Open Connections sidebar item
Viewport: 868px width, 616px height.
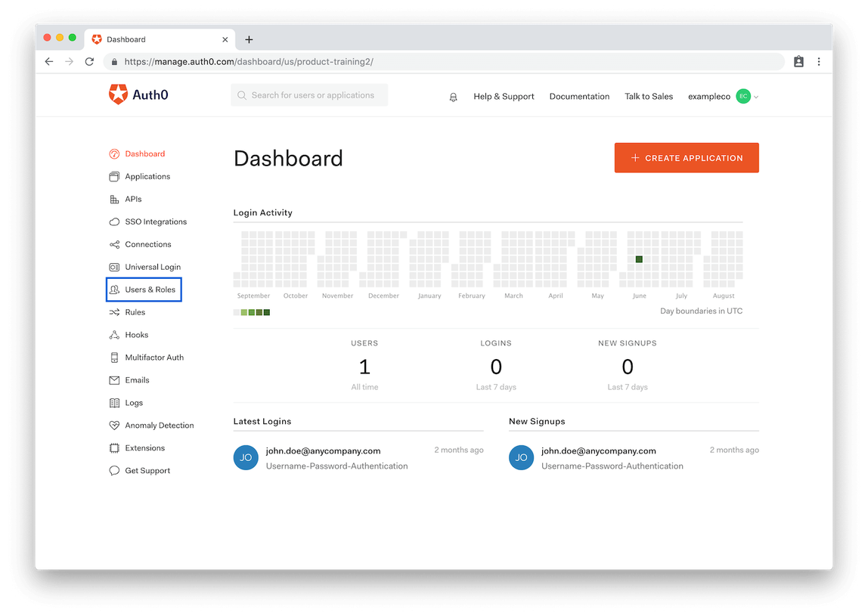(147, 245)
